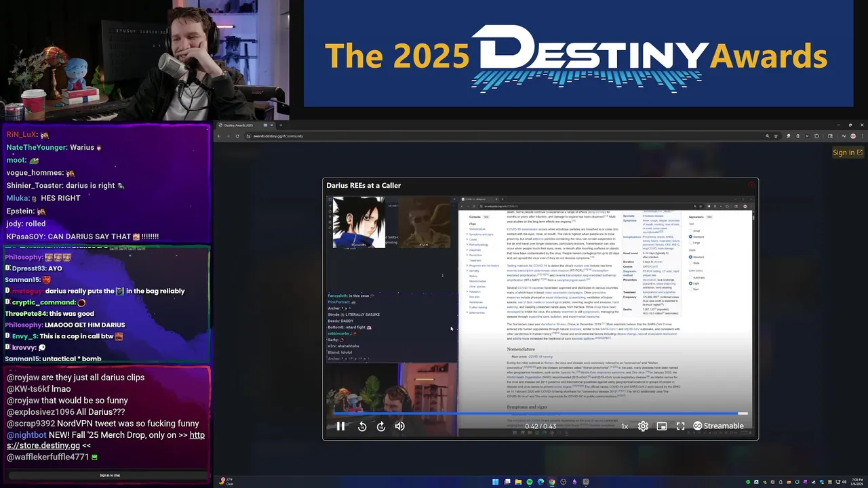
Task: Go back in the browser
Action: 219,136
